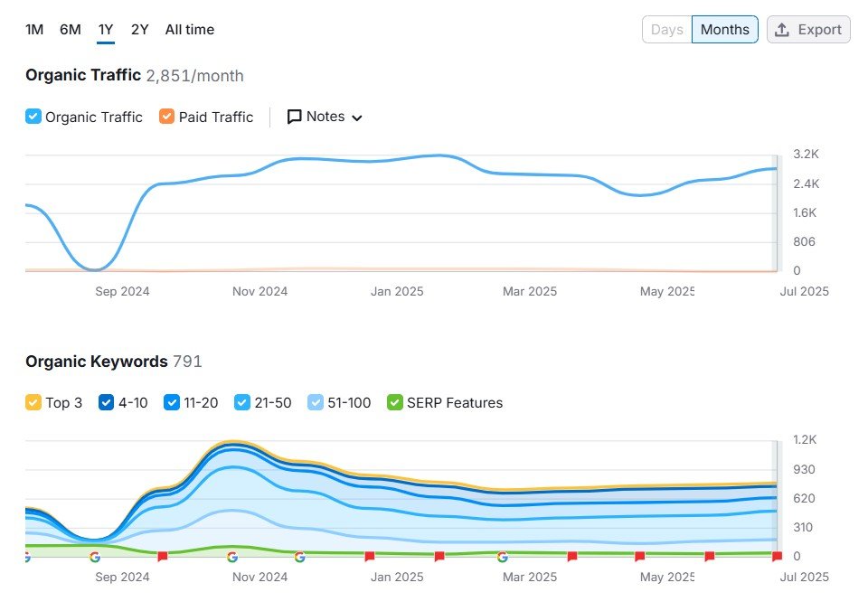Select the Months granularity button

coord(724,30)
